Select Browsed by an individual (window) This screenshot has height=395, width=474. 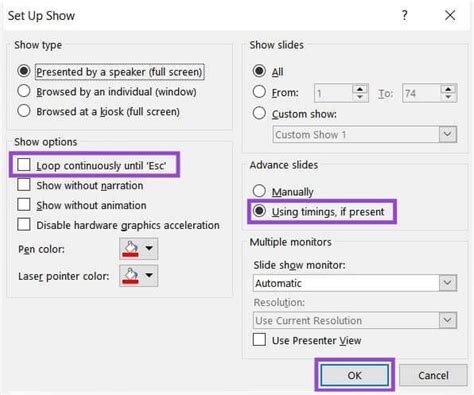coord(24,91)
